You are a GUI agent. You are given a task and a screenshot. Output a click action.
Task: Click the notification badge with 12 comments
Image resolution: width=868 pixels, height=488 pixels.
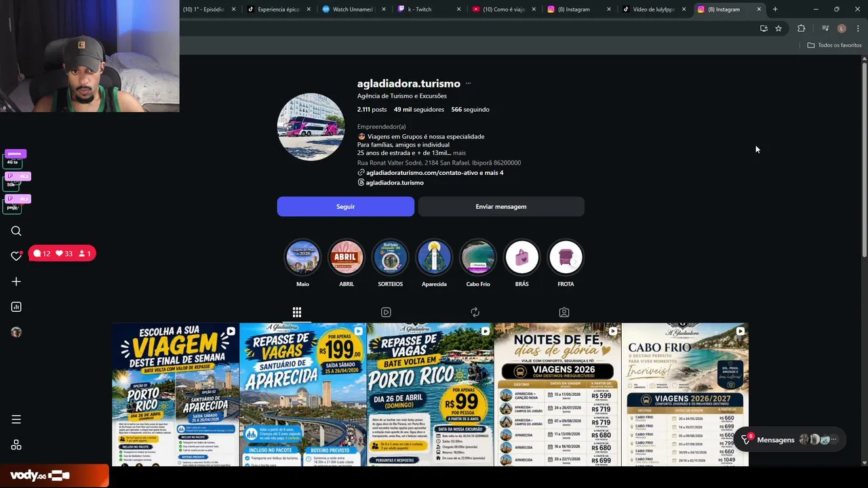click(x=41, y=253)
